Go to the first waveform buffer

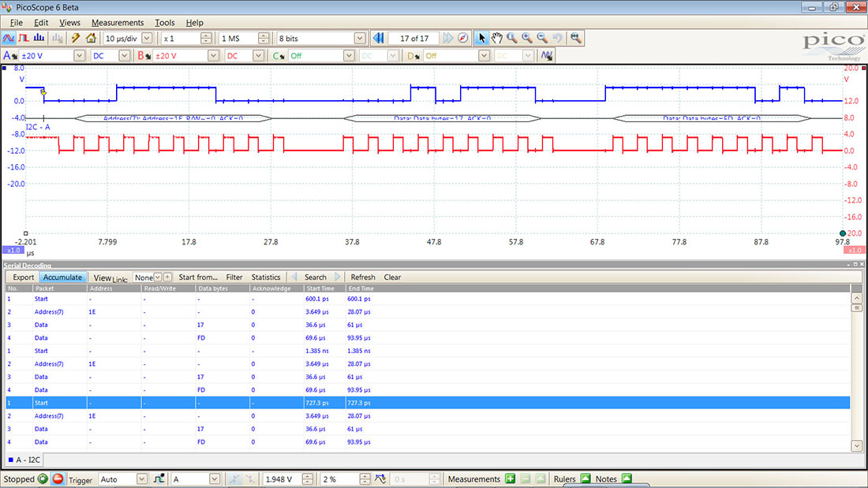(379, 38)
